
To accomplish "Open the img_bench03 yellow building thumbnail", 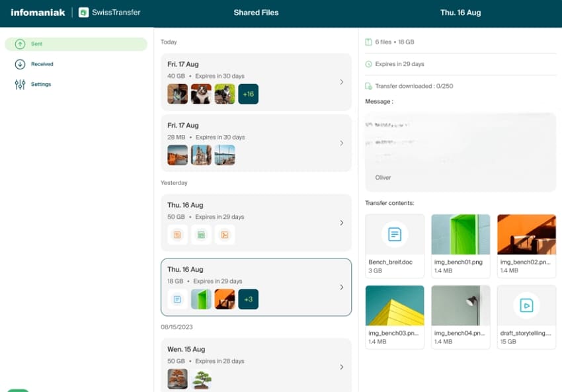I will (x=395, y=305).
